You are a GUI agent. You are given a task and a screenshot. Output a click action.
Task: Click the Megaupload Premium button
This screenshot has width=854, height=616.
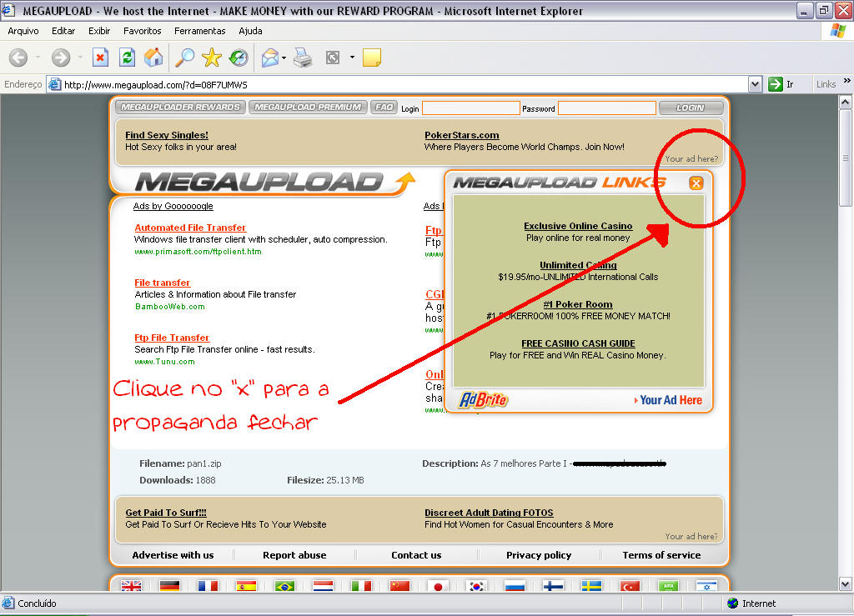pos(308,108)
